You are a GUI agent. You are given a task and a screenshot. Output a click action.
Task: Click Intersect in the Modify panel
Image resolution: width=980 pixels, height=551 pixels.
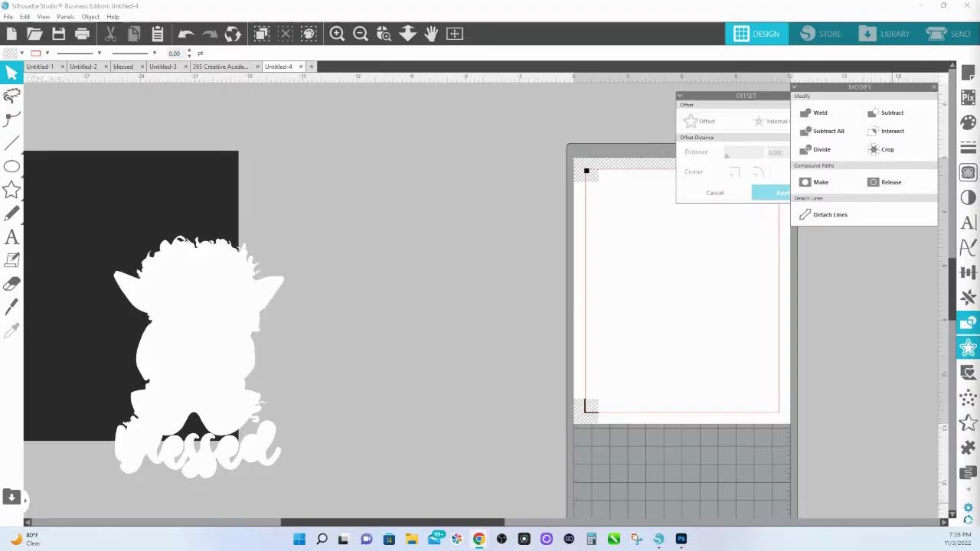point(886,131)
